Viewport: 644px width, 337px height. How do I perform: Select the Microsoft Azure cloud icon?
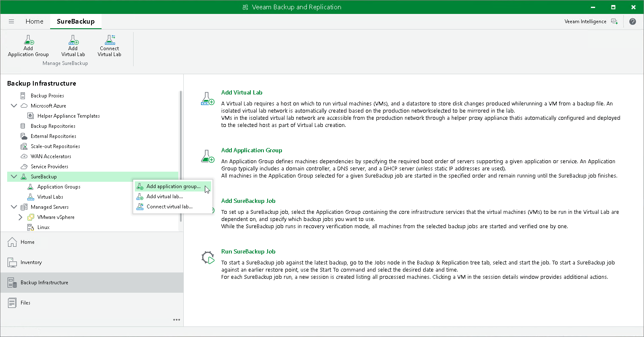(24, 106)
